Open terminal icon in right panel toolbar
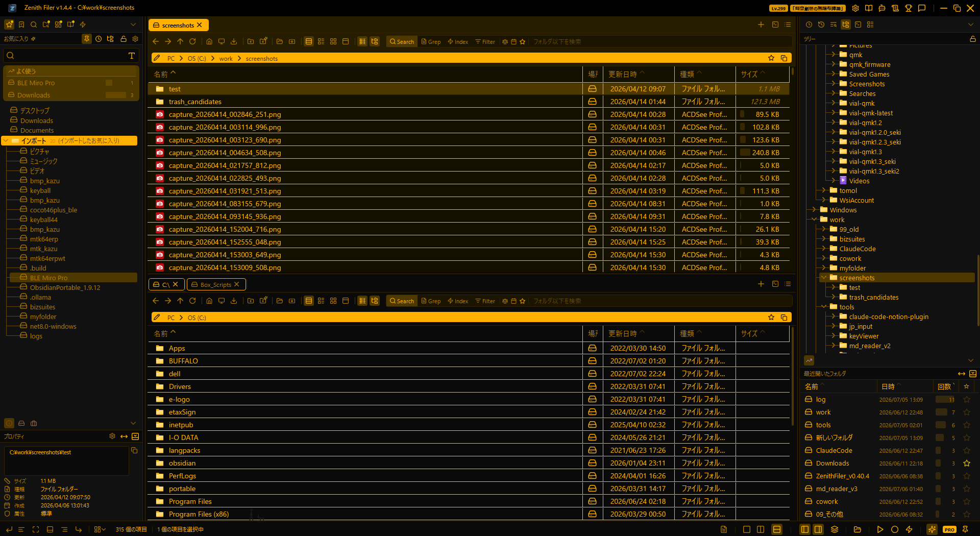 point(858,25)
